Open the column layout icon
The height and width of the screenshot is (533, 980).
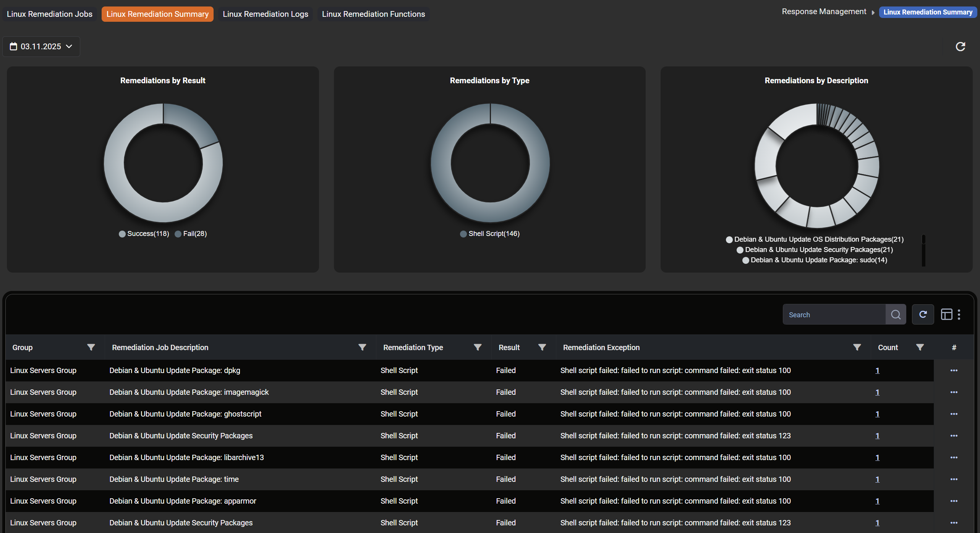946,315
